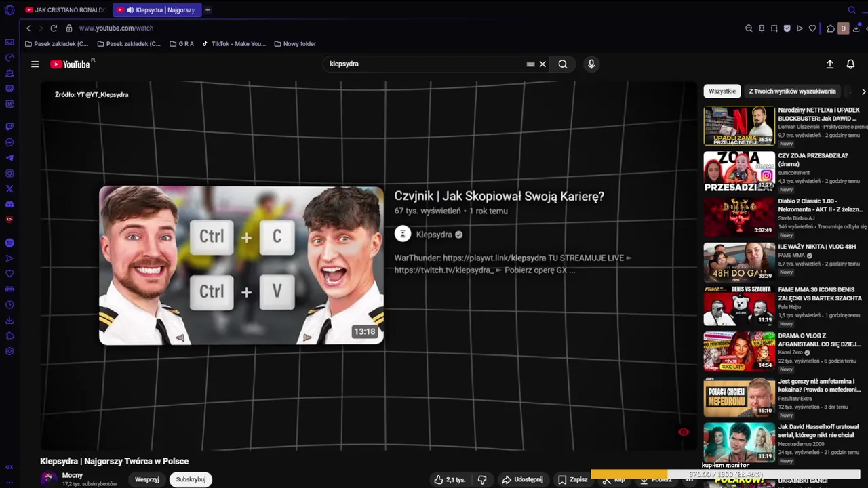Open sidebar extensions cube icon
Viewport: 868px width, 488px height.
[x=9, y=335]
